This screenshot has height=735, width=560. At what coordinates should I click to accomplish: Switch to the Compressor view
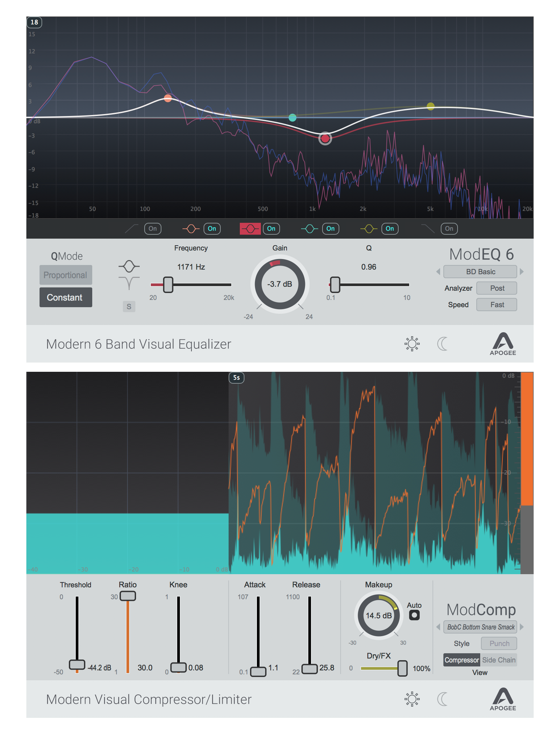(x=461, y=660)
